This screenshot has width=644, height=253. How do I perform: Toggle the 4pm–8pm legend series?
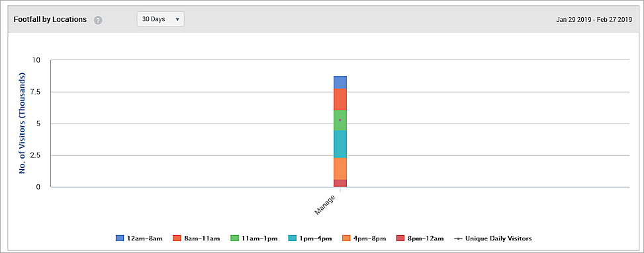[x=364, y=238]
